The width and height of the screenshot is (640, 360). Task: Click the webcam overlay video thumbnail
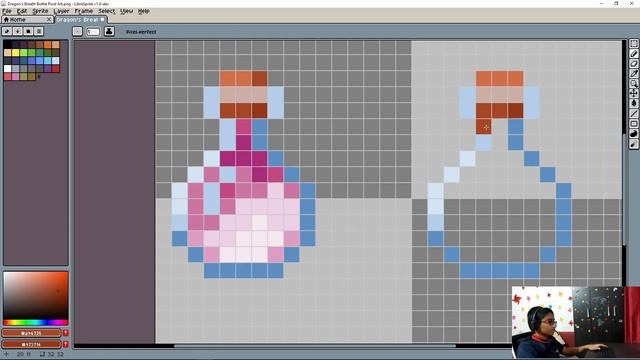click(576, 322)
